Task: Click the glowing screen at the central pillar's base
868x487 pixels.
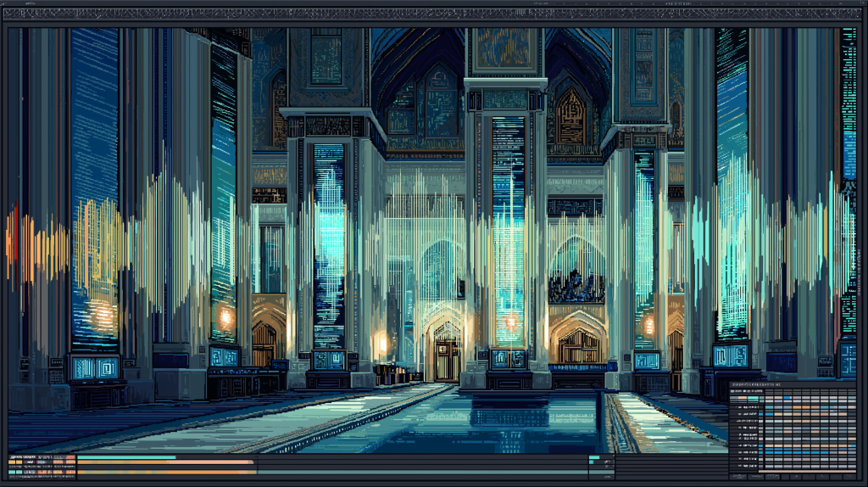Action: (x=508, y=360)
